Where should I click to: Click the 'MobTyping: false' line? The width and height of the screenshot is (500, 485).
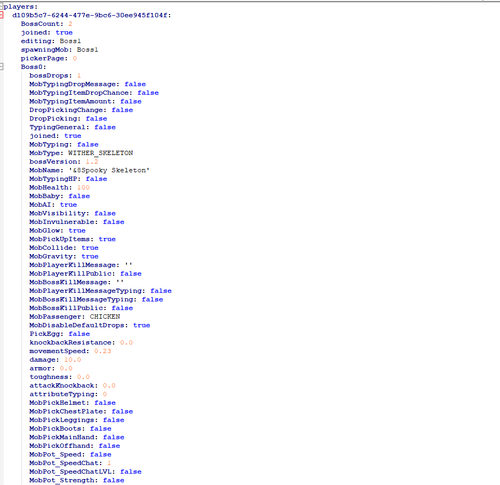64,145
